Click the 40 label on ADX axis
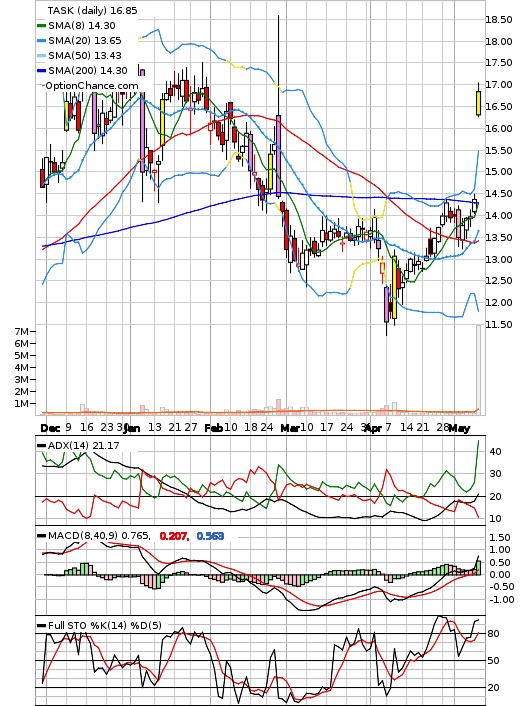 [495, 452]
